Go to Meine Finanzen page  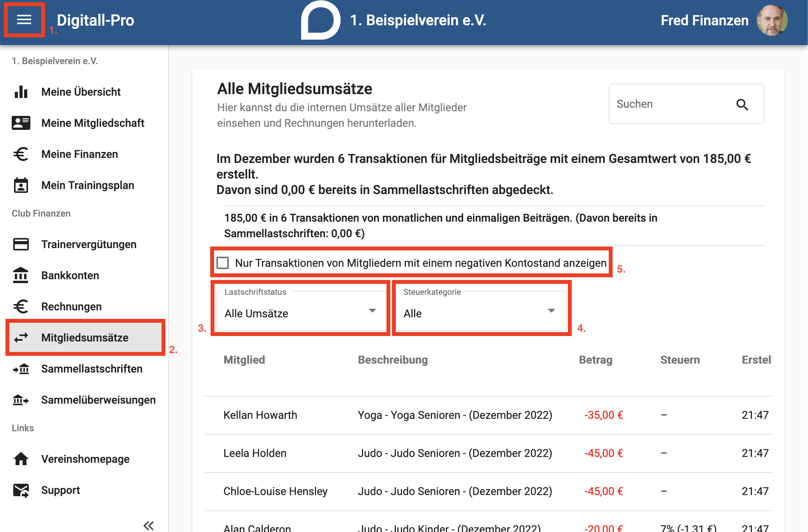(84, 154)
